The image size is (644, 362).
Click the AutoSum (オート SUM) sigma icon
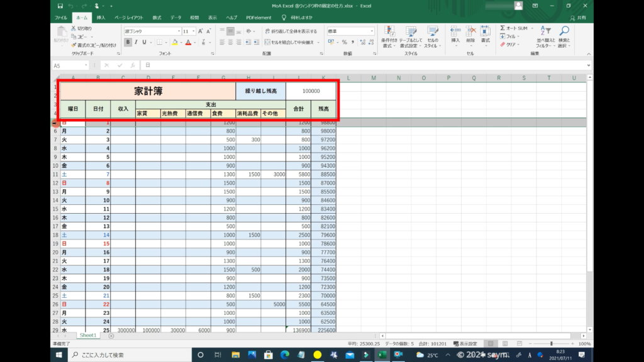point(503,28)
